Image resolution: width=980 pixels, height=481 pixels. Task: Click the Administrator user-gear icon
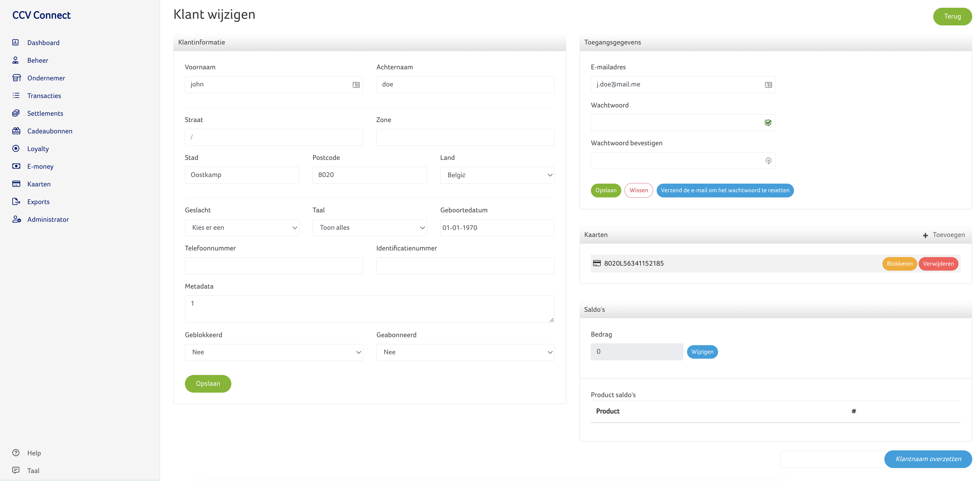tap(16, 220)
